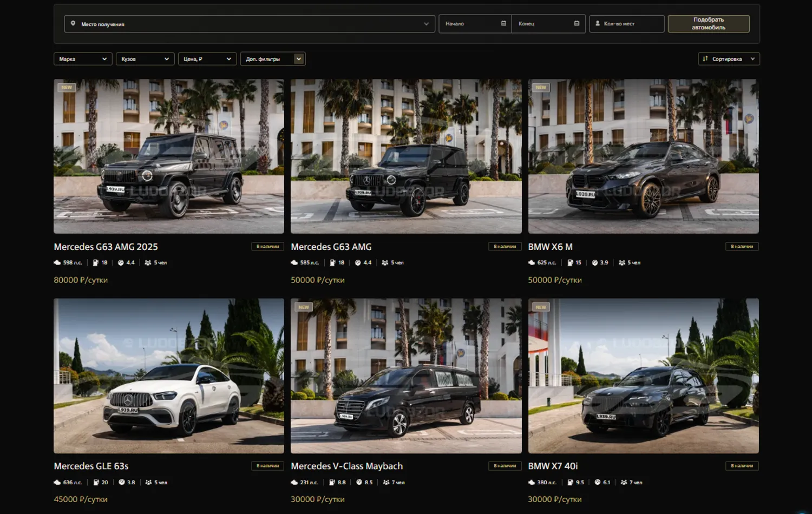This screenshot has width=812, height=514.
Task: Click the 80000 ₽/сутки price
Action: point(81,280)
